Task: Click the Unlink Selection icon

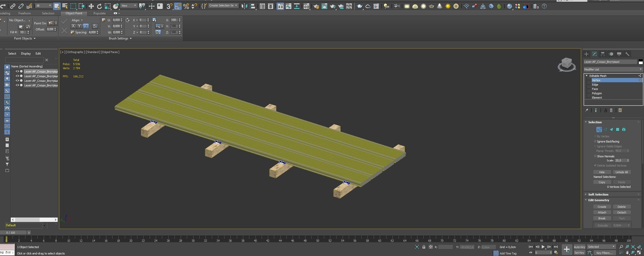Action: [x=21, y=6]
